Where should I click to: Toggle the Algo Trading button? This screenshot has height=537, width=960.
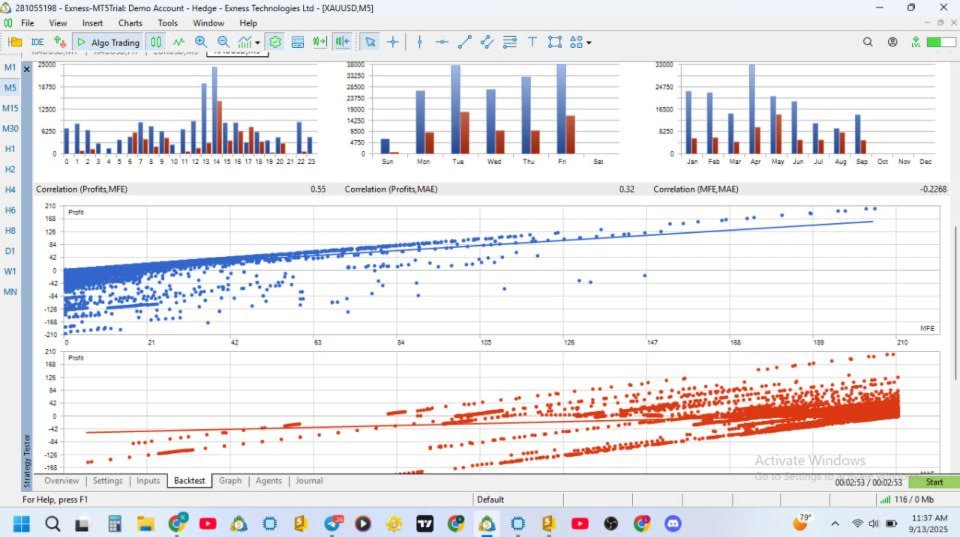pyautogui.click(x=109, y=42)
